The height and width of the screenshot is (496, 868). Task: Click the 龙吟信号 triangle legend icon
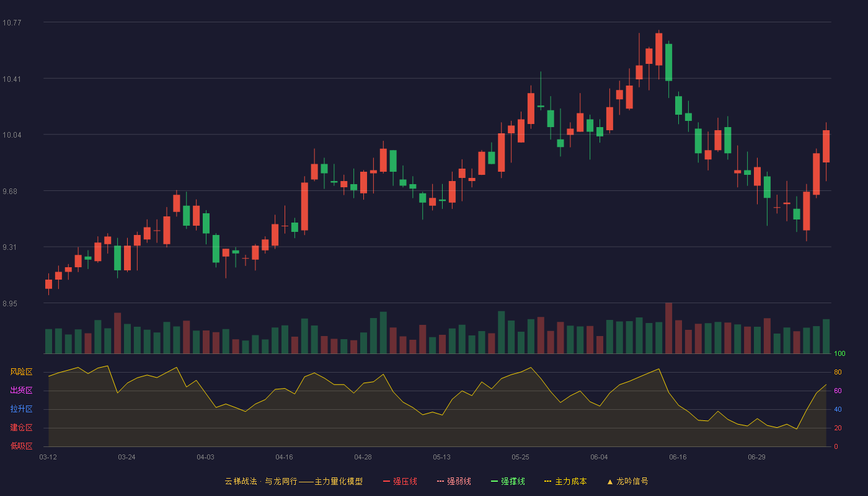pyautogui.click(x=609, y=482)
